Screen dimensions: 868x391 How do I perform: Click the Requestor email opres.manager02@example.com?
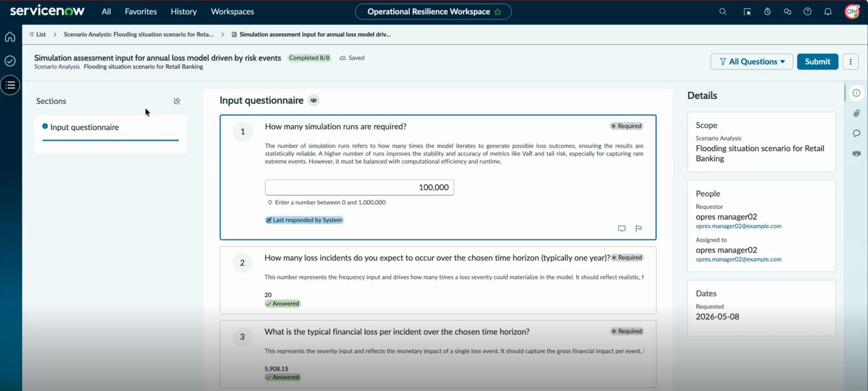[x=738, y=226]
